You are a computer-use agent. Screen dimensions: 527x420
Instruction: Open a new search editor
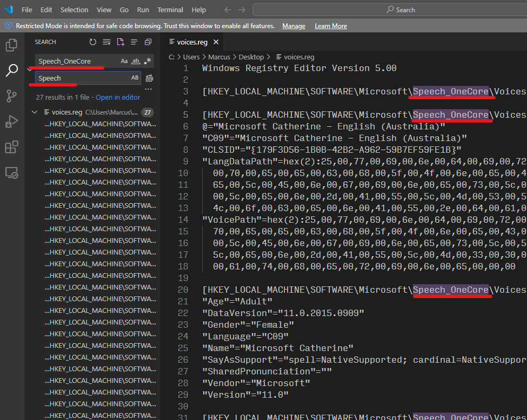[120, 42]
